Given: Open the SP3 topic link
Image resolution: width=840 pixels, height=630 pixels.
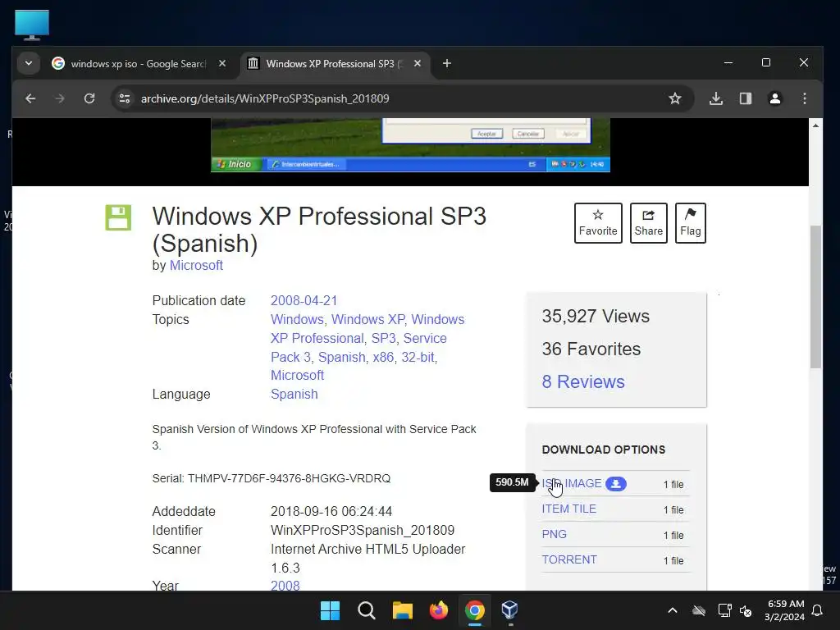Looking at the screenshot, I should point(384,338).
